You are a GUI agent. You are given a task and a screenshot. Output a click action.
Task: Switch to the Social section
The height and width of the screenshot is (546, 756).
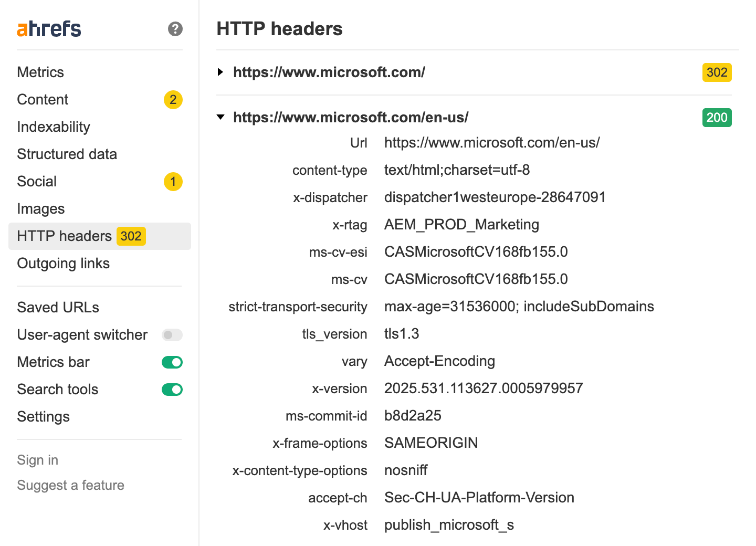[37, 182]
